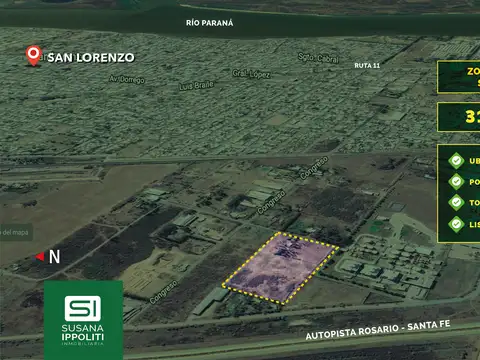Viewport: 480px width, 360px height.
Task: Click the 'RÍO PARANÁ' label
Action: 210,23
